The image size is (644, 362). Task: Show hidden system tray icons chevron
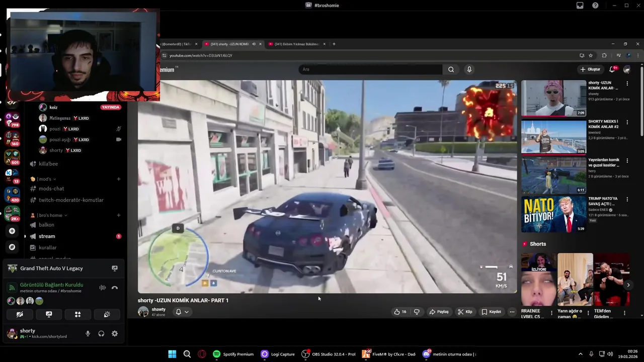pos(580,354)
